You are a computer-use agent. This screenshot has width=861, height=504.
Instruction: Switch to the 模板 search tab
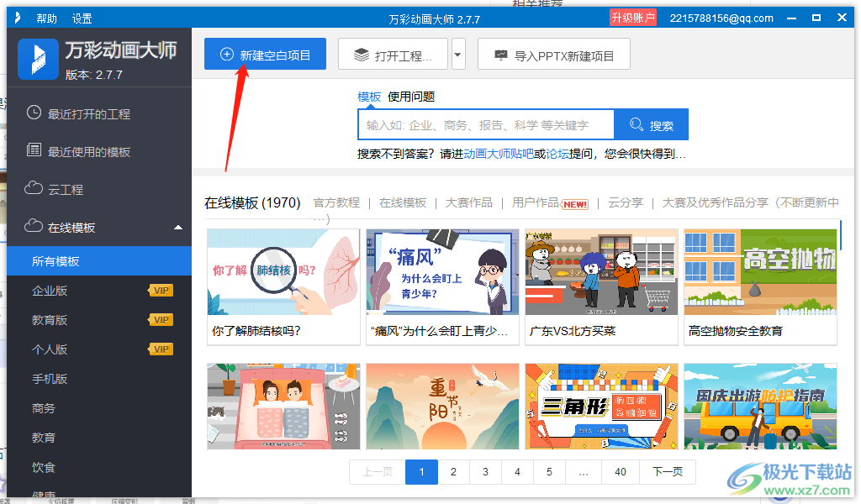point(369,97)
